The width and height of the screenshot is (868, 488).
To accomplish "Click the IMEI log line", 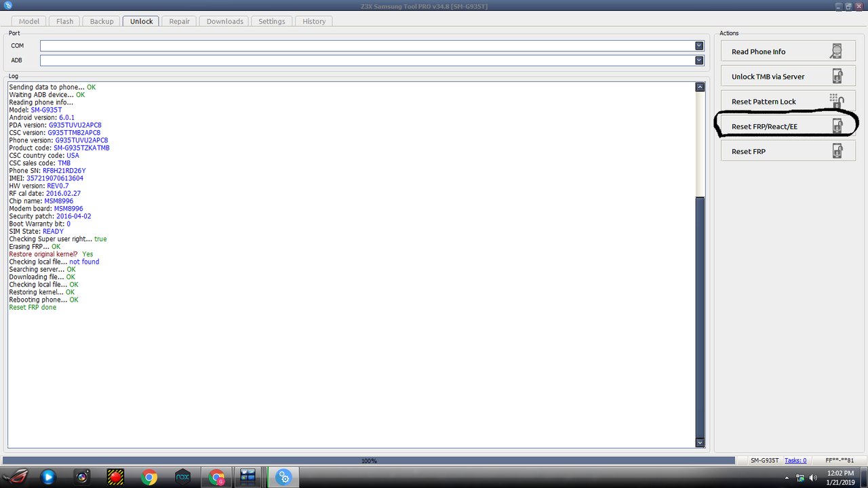I will click(x=46, y=178).
